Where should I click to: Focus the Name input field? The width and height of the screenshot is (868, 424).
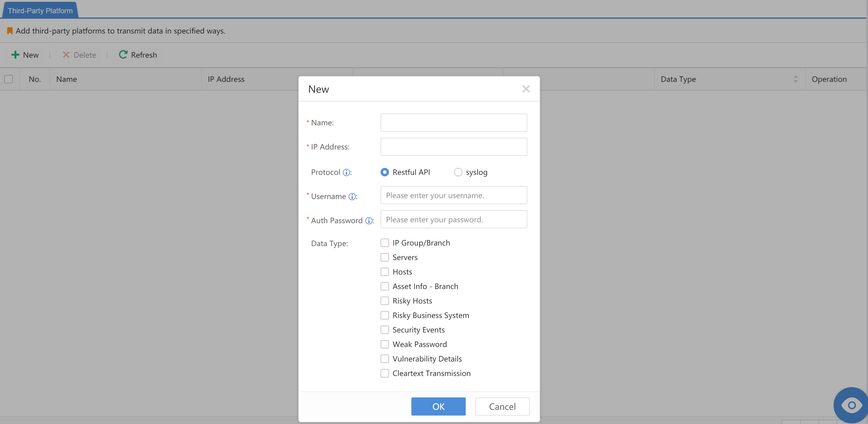pyautogui.click(x=454, y=123)
